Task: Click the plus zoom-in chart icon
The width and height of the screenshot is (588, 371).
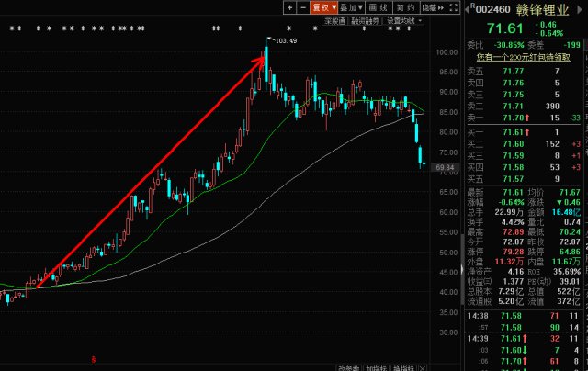Action: pos(289,6)
